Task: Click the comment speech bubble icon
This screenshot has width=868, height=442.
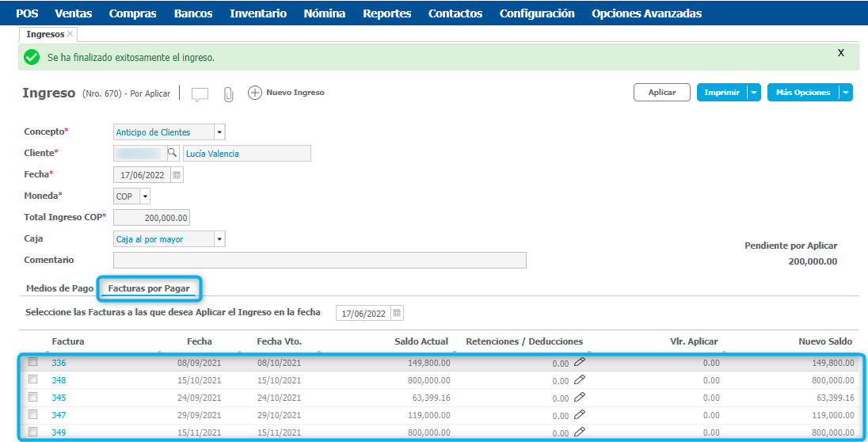Action: pyautogui.click(x=200, y=94)
